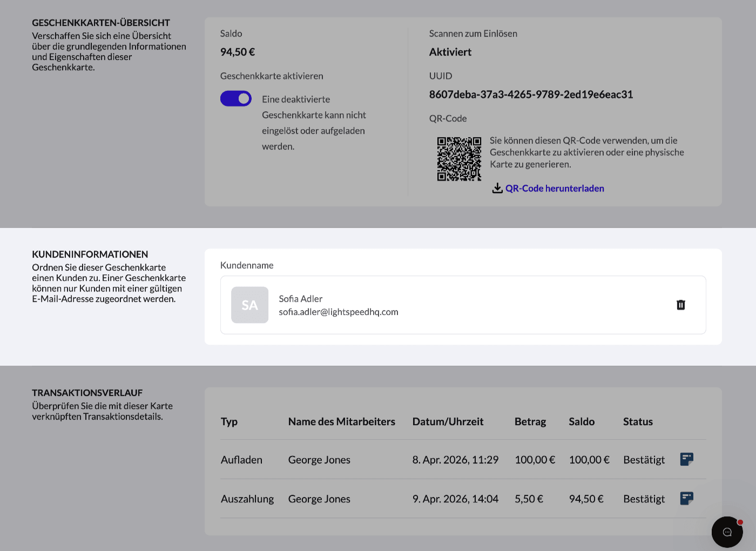Click the Kundenname field label
Viewport: 756px width, 551px height.
pyautogui.click(x=247, y=265)
